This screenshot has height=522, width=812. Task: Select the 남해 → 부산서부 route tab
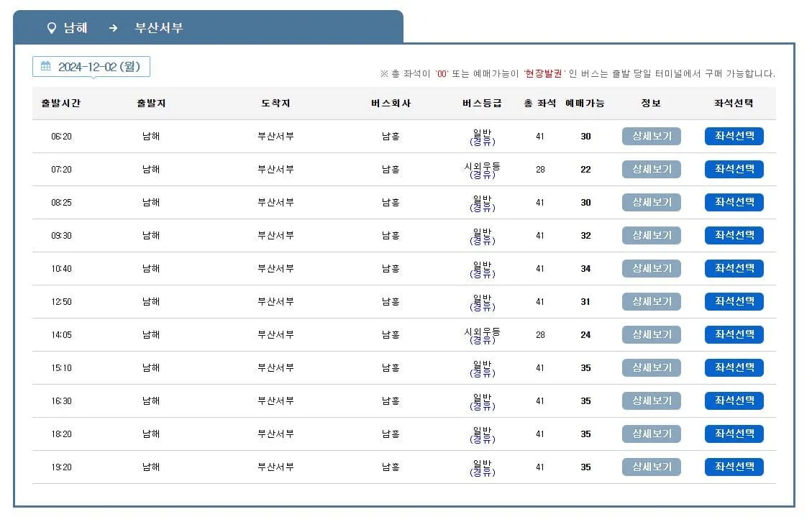[108, 27]
